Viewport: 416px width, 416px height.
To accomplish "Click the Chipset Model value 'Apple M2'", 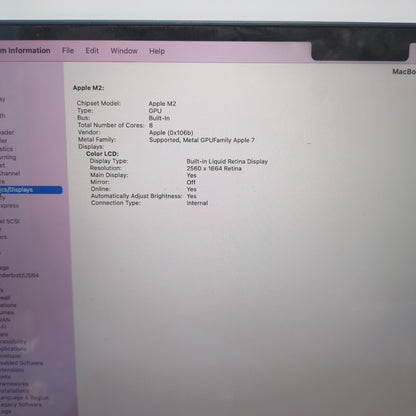I will coord(162,104).
